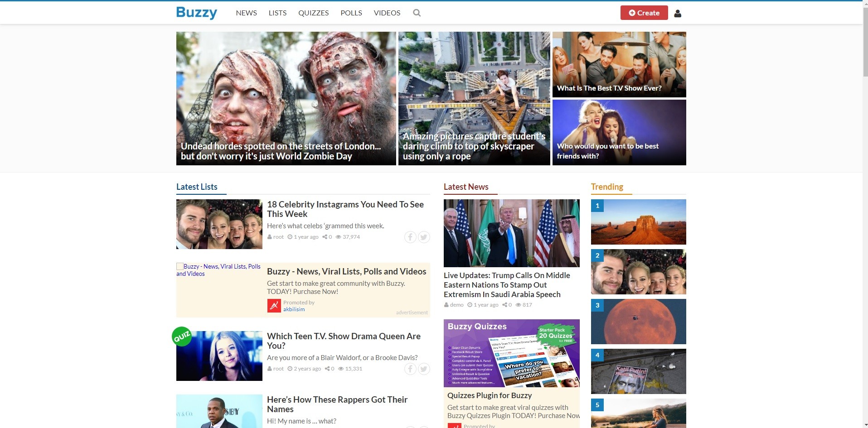
Task: Click the Trending section heading
Action: click(607, 187)
